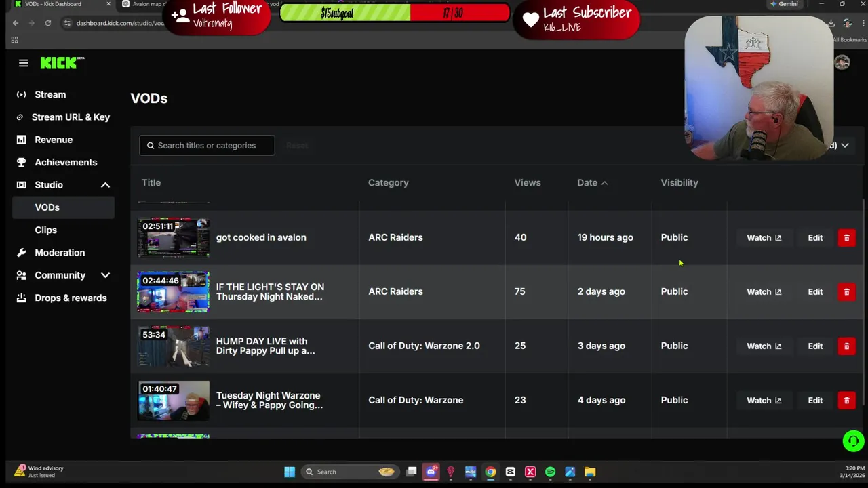
Task: Watch the 'got cooked in avalon' VOD
Action: (764, 237)
